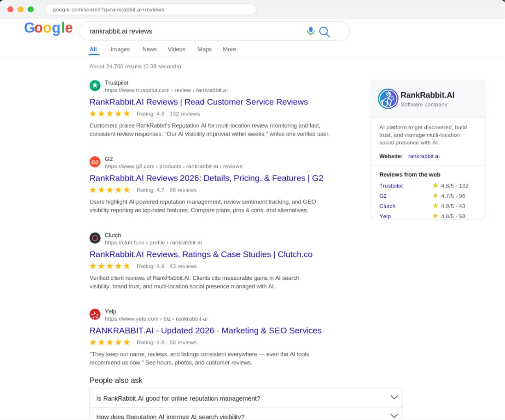This screenshot has height=420, width=505.
Task: Click the microphone voice search icon
Action: click(x=311, y=31)
